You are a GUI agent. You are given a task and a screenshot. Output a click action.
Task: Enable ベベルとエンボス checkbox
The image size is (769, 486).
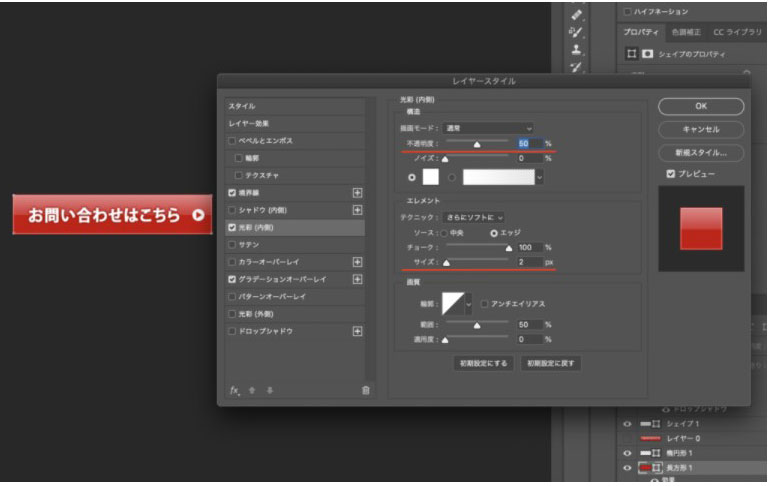[233, 141]
